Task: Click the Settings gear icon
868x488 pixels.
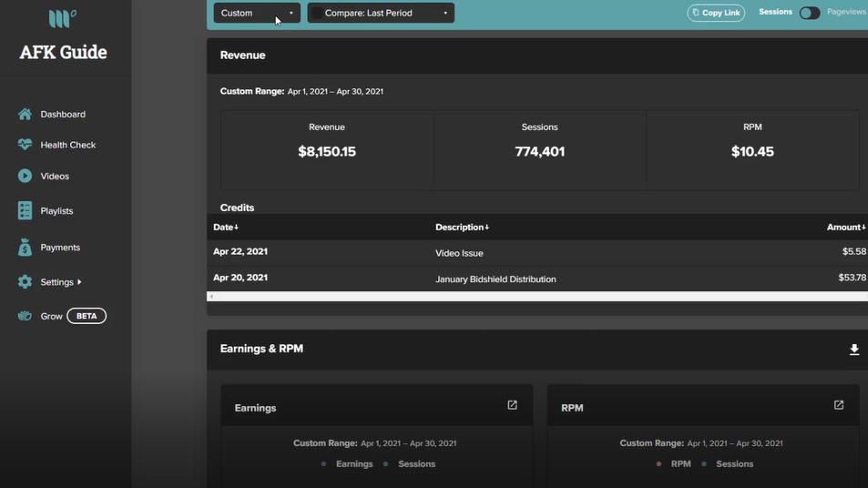Action: pyautogui.click(x=25, y=281)
